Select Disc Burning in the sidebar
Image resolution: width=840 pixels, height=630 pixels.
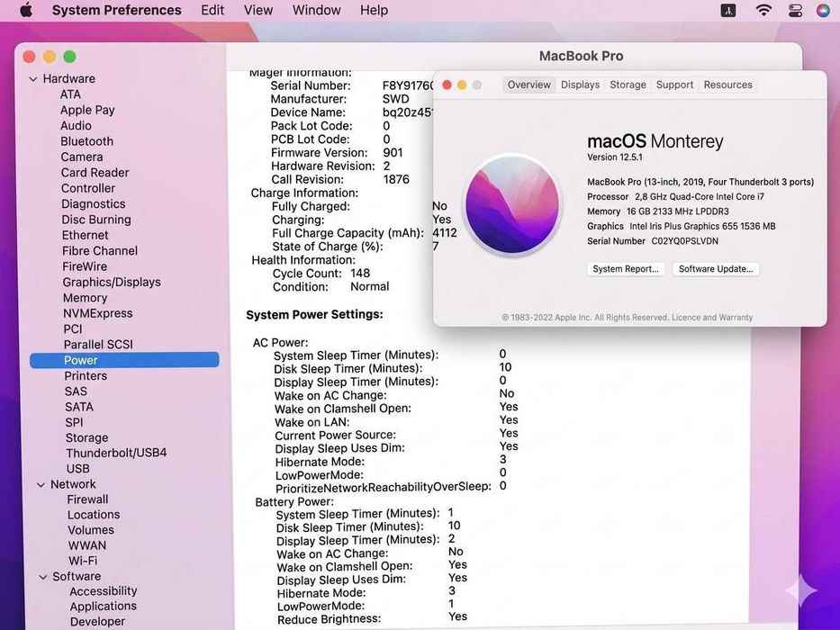click(x=96, y=220)
